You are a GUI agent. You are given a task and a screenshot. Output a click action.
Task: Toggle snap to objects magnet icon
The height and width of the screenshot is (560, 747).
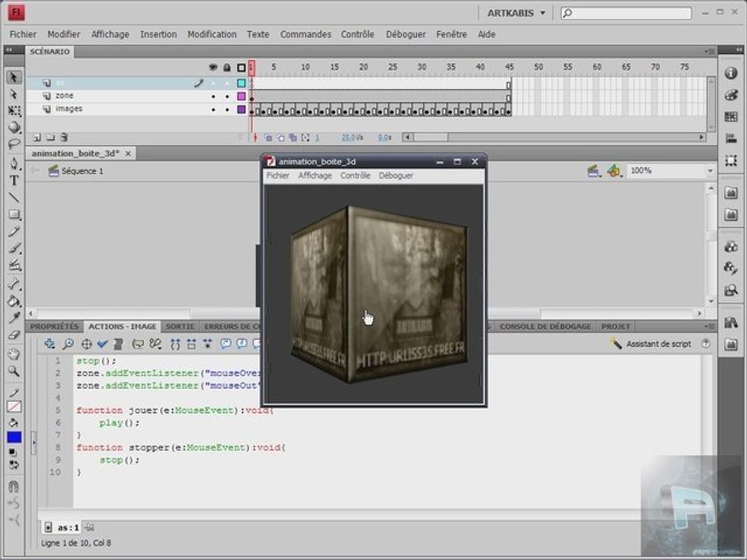pos(14,486)
